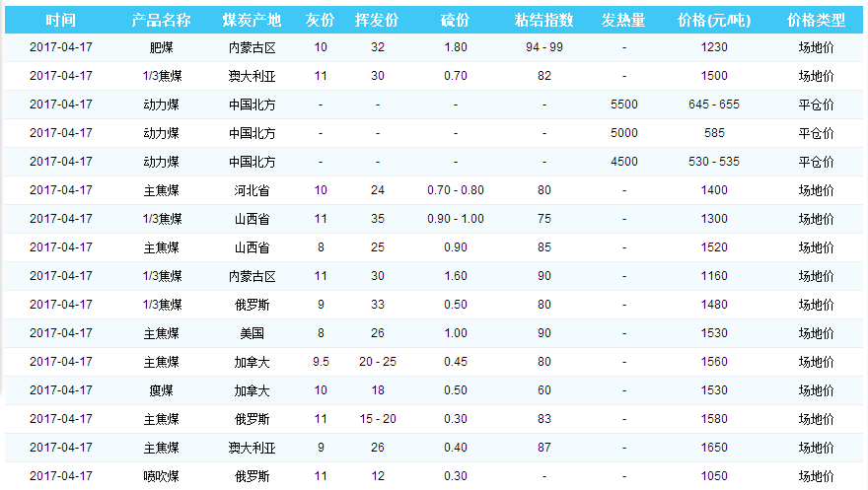Select the 肥煤 product name cell

pyautogui.click(x=161, y=47)
